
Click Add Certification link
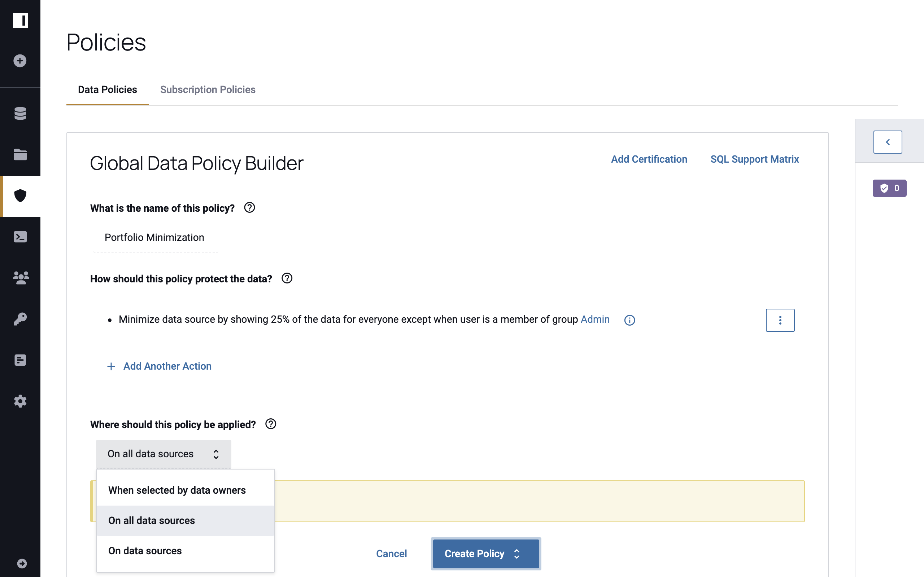pyautogui.click(x=649, y=159)
